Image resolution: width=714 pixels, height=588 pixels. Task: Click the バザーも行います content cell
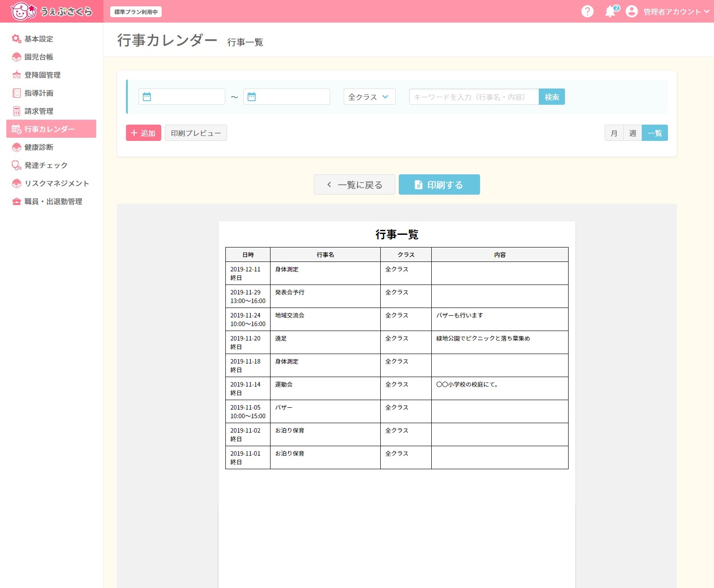pos(500,319)
